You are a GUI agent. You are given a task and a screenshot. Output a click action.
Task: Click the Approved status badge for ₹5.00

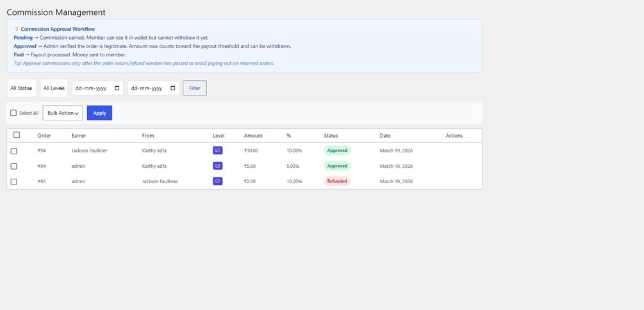click(337, 166)
